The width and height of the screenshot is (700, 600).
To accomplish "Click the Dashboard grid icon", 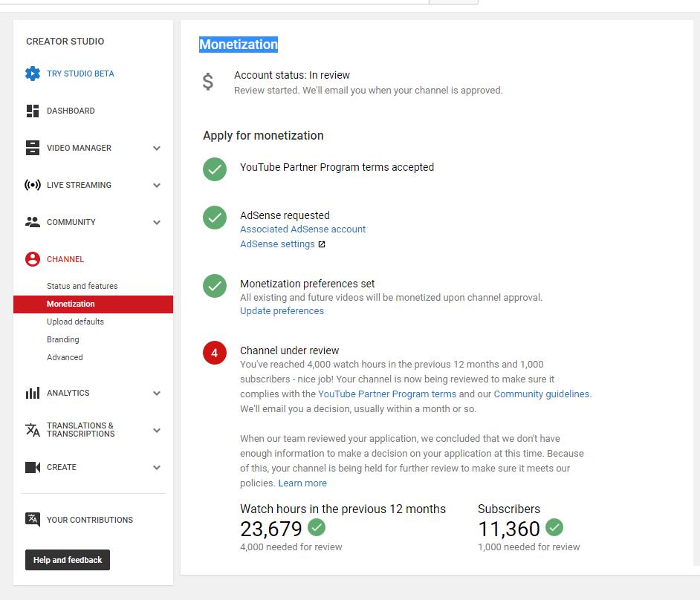I will [x=33, y=111].
